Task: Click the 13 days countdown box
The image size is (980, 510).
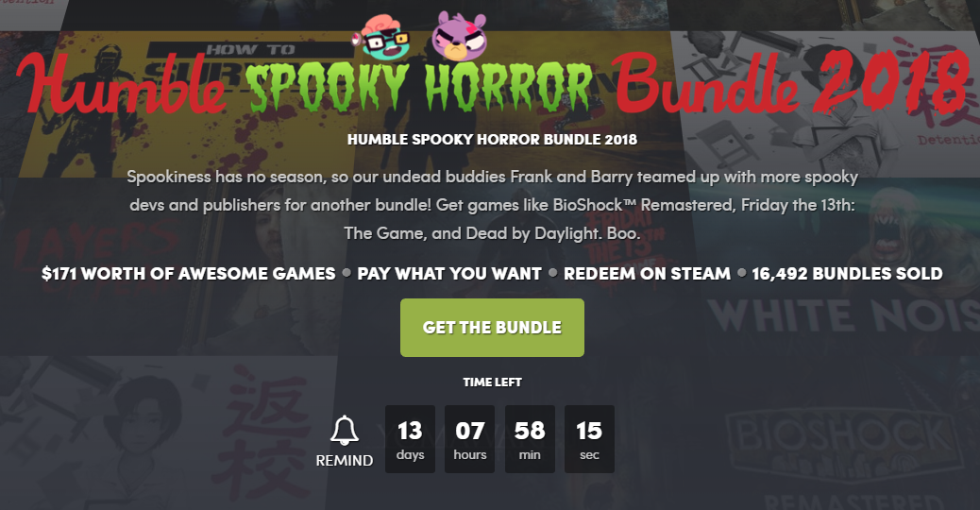Action: coord(410,439)
